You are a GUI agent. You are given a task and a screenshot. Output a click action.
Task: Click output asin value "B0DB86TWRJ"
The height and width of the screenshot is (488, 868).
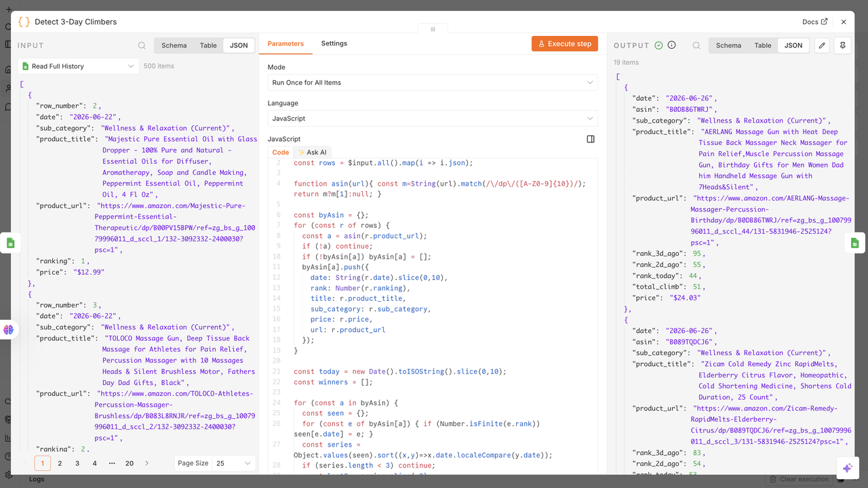pos(691,109)
